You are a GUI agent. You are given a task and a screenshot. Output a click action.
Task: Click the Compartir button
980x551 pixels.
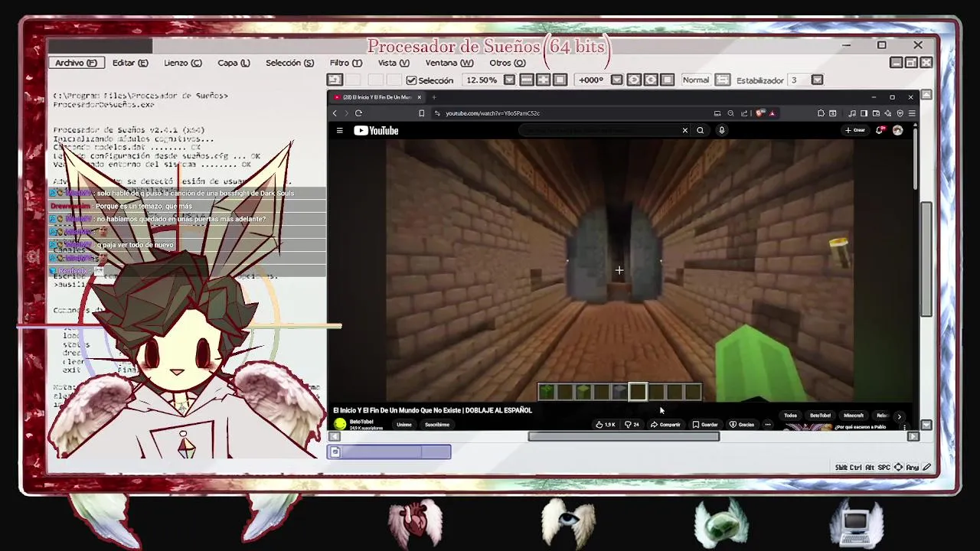[x=665, y=425]
